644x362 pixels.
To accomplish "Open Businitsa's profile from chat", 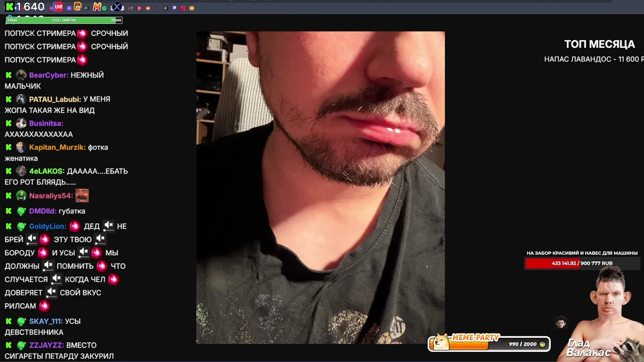I will 46,123.
